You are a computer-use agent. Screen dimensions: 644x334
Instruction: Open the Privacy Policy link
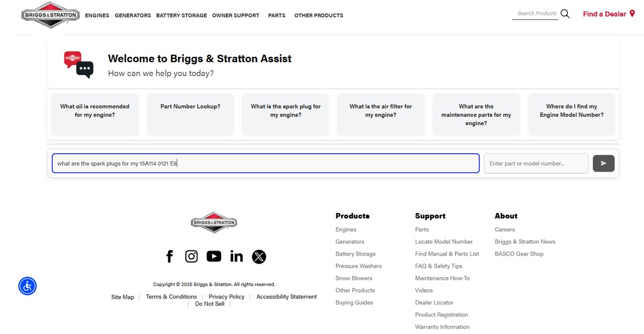coord(227,297)
